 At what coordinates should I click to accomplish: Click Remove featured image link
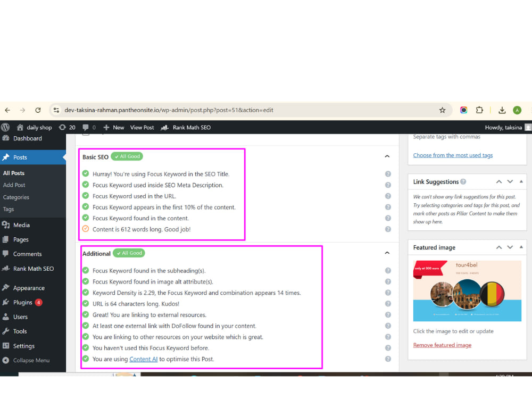442,345
